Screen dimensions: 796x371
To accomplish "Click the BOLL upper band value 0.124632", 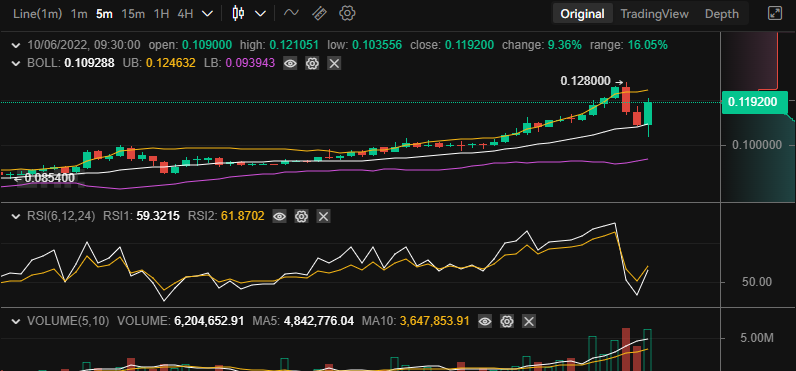I will click(170, 63).
